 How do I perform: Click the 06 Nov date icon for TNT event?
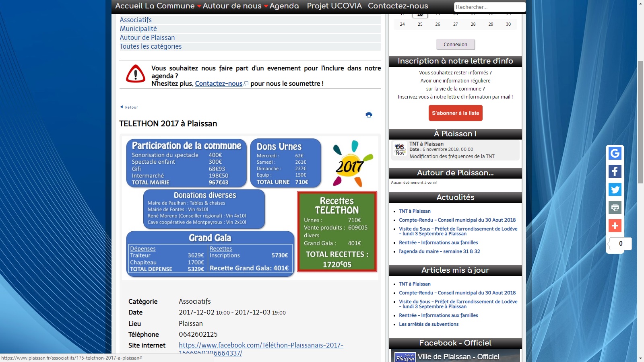[400, 149]
